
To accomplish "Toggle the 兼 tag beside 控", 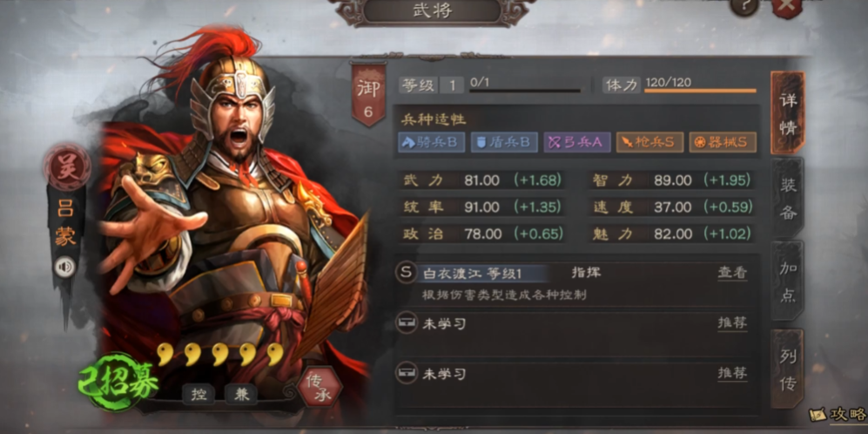I will coord(240,394).
